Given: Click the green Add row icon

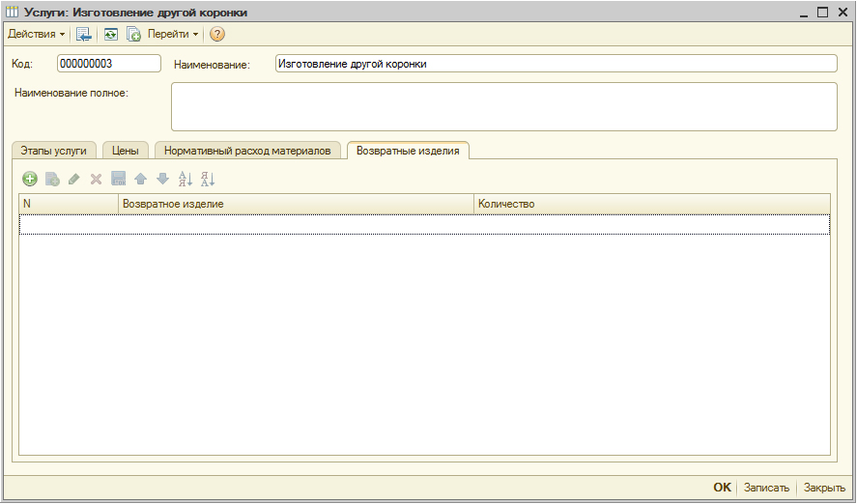Looking at the screenshot, I should click(x=30, y=179).
